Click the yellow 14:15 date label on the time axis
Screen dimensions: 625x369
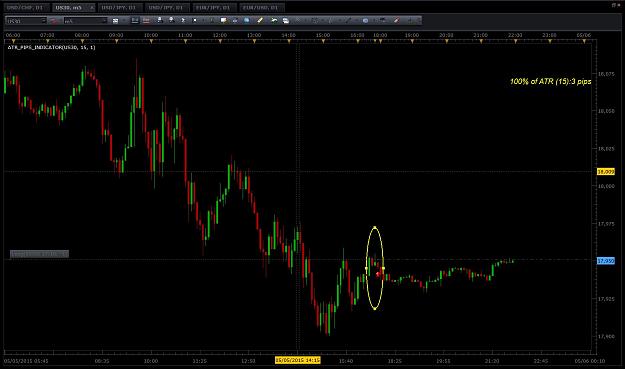click(x=297, y=361)
